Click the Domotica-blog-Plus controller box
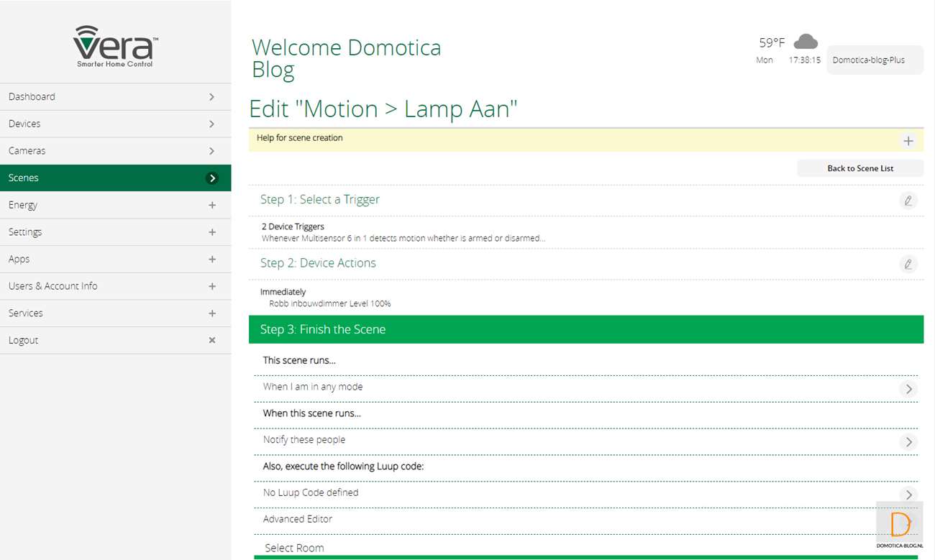This screenshot has height=560, width=935. point(875,60)
